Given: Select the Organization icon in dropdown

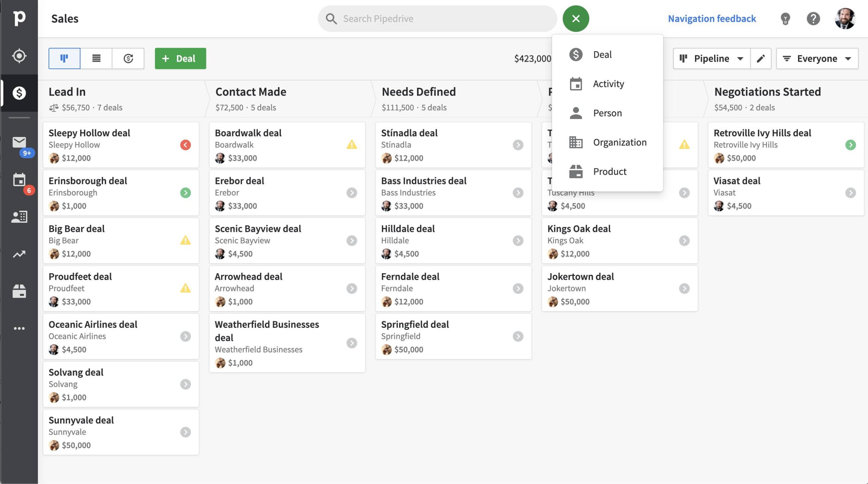Looking at the screenshot, I should (x=575, y=142).
